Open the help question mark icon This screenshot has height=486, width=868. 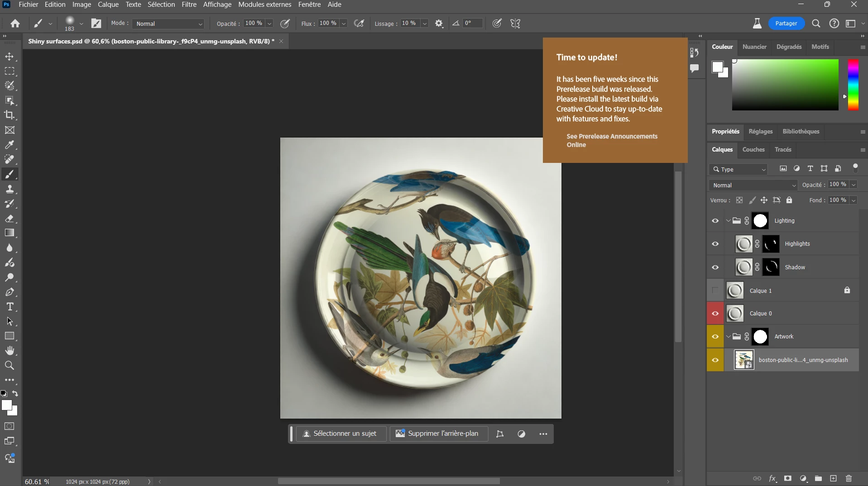834,24
